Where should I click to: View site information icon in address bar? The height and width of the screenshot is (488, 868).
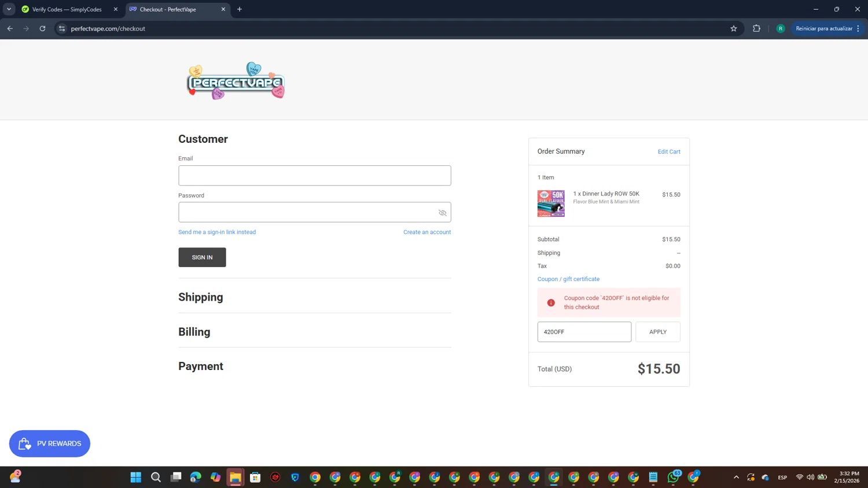click(62, 28)
